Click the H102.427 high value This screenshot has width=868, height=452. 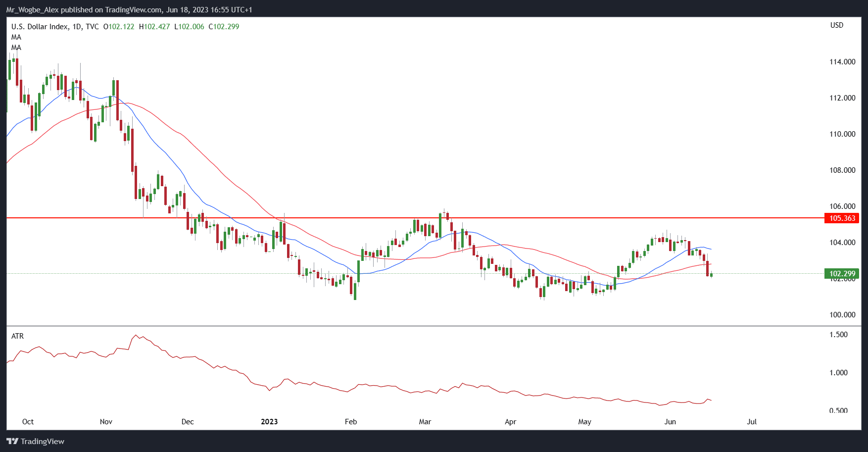pos(154,27)
